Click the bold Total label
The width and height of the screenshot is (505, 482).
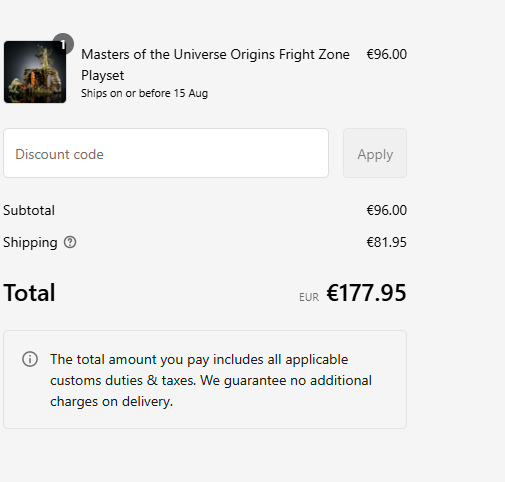point(29,293)
